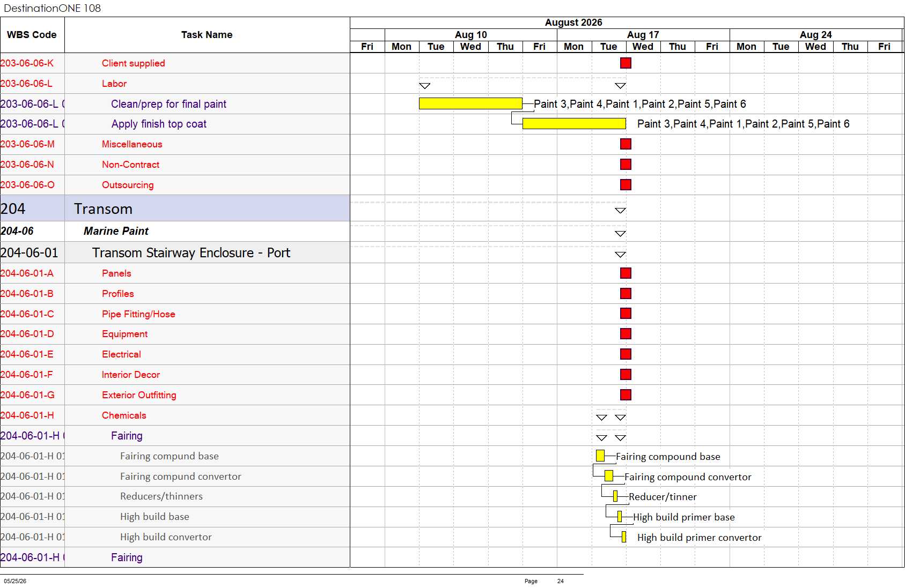This screenshot has height=588, width=905.
Task: Click red milestone in Exterior Outfitting row
Action: pos(626,395)
